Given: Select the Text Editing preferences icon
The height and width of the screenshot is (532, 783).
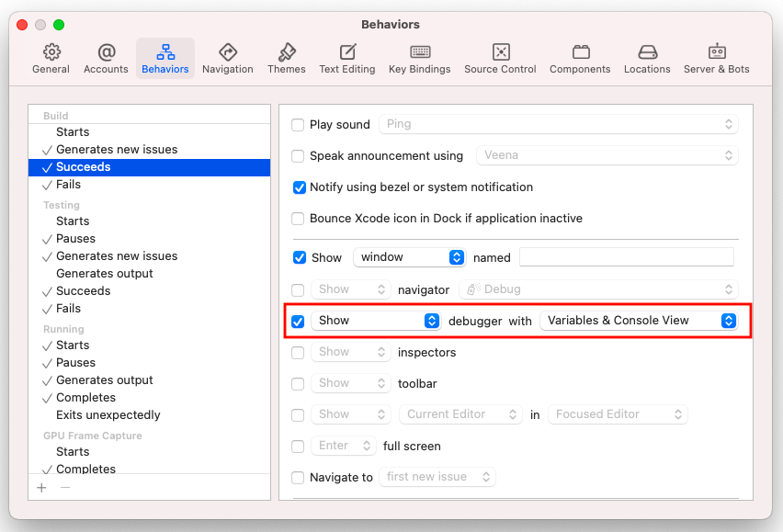Looking at the screenshot, I should click(x=346, y=57).
